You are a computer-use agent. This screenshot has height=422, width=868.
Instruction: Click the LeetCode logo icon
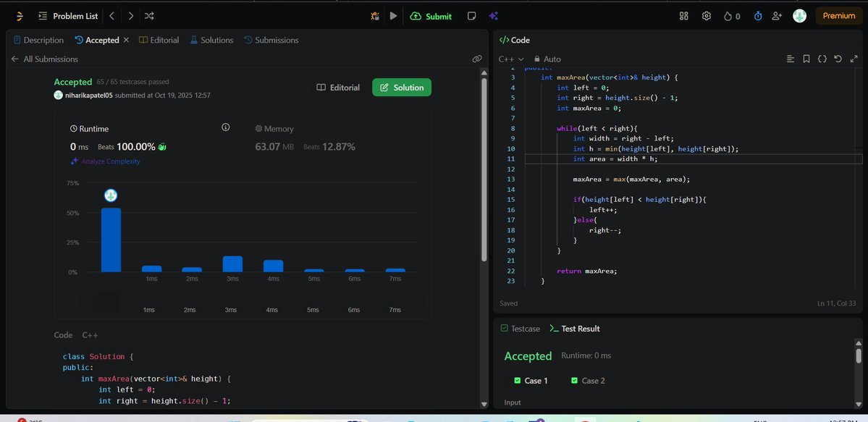pyautogui.click(x=20, y=16)
